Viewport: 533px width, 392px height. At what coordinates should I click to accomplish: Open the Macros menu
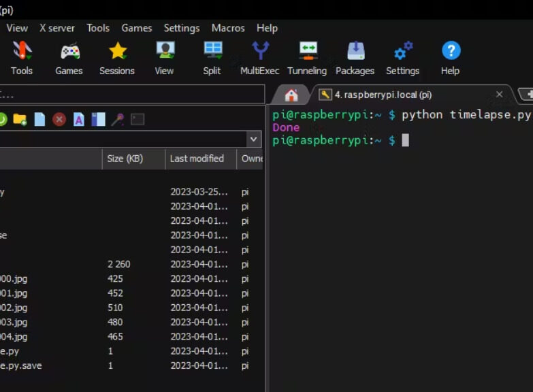click(228, 28)
